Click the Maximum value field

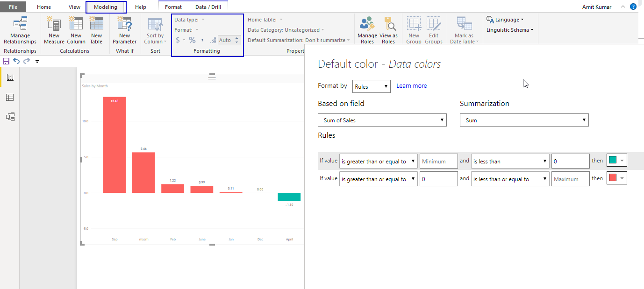(571, 179)
